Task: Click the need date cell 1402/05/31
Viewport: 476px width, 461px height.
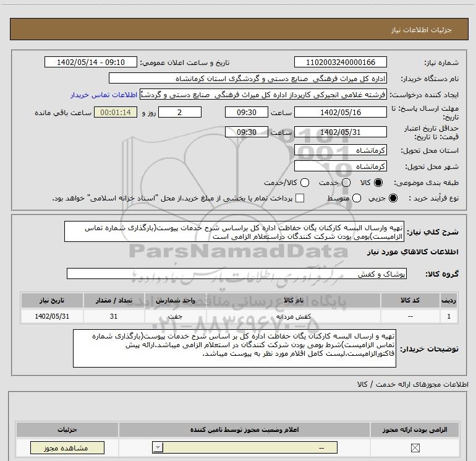Action: [x=52, y=316]
